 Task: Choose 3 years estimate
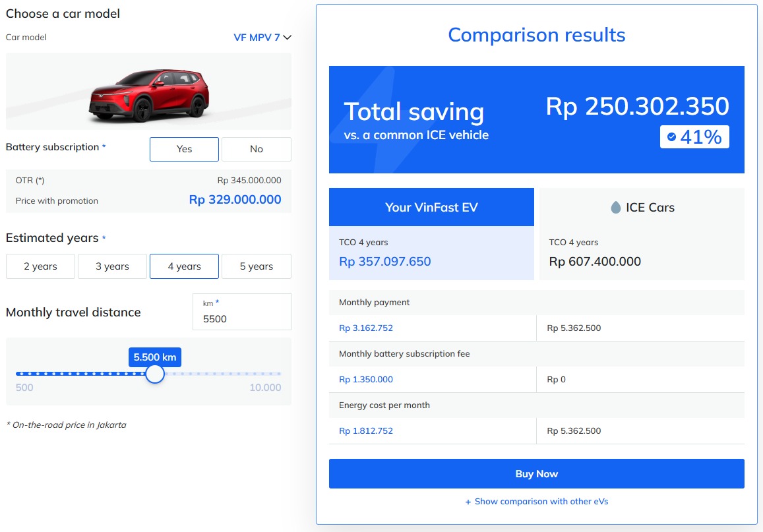pyautogui.click(x=112, y=266)
